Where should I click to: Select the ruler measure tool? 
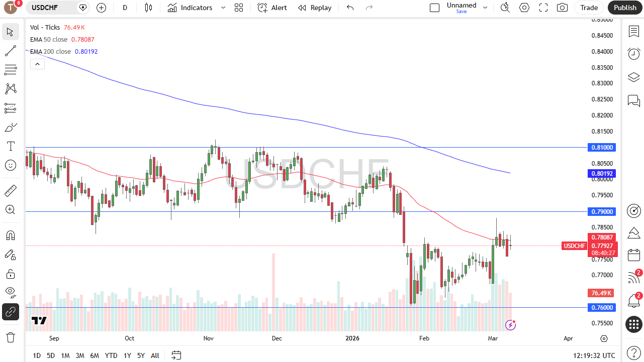(x=10, y=190)
